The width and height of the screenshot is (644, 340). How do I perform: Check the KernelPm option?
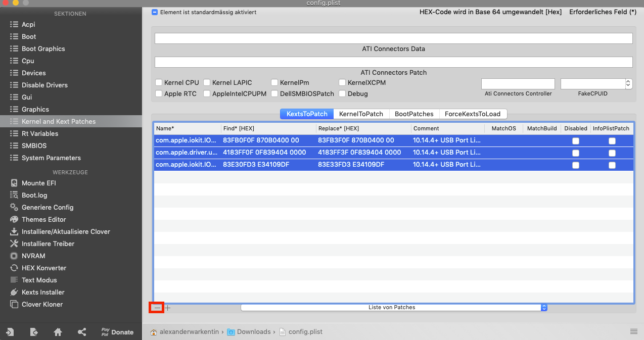click(x=274, y=82)
